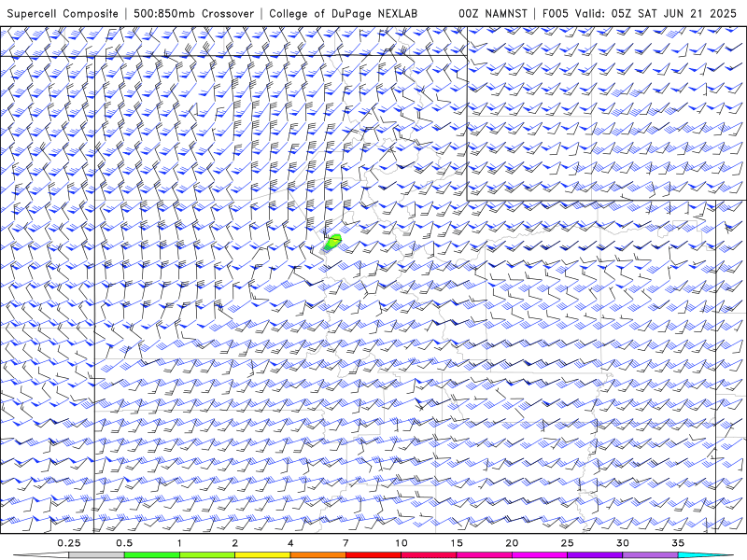Click the colorbar label reading 7
The height and width of the screenshot is (560, 747).
[x=345, y=543]
